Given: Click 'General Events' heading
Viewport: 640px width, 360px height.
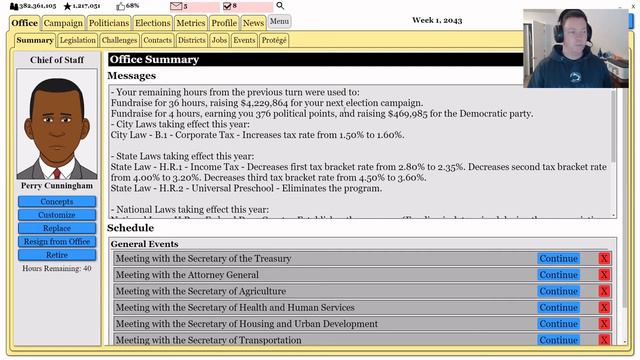Looking at the screenshot, I should pos(144,244).
